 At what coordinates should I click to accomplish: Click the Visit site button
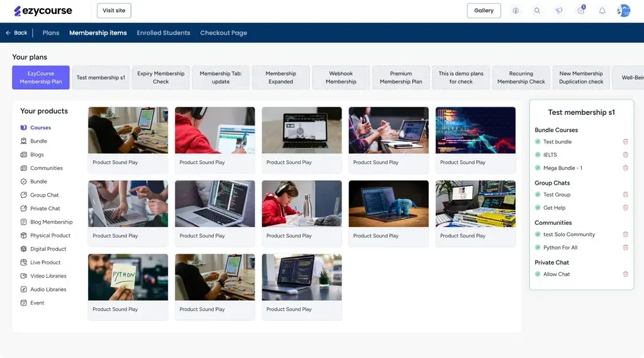click(114, 11)
